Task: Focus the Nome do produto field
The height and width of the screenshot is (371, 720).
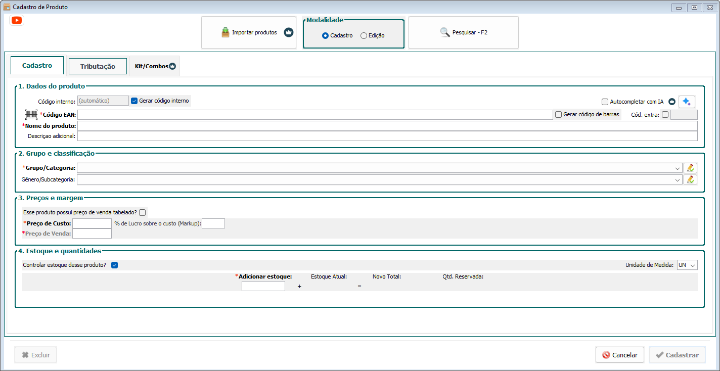Action: point(387,125)
